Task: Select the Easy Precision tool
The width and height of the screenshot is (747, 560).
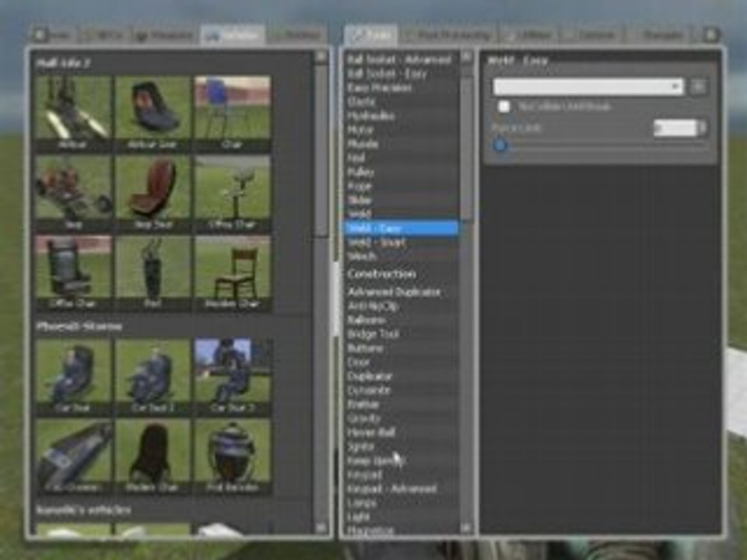Action: click(x=402, y=88)
